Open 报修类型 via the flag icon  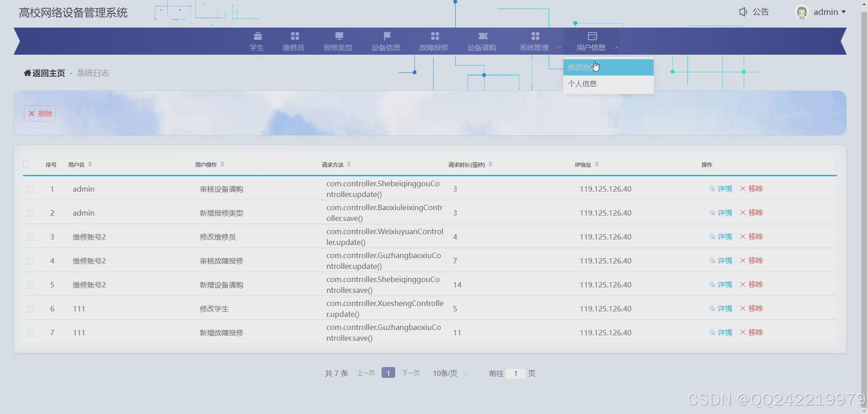click(338, 41)
